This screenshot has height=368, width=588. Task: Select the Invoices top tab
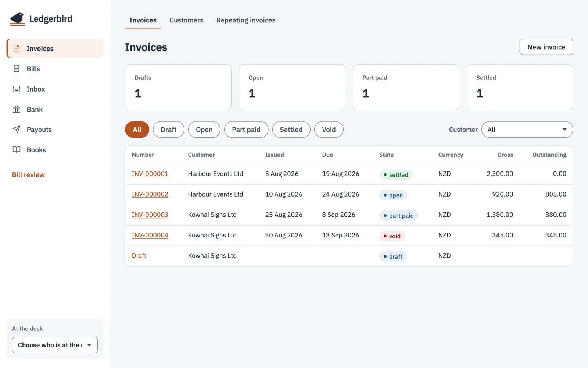[143, 20]
